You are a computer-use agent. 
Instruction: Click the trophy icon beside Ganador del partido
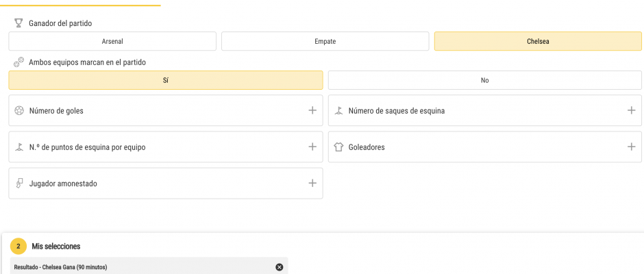[x=18, y=23]
